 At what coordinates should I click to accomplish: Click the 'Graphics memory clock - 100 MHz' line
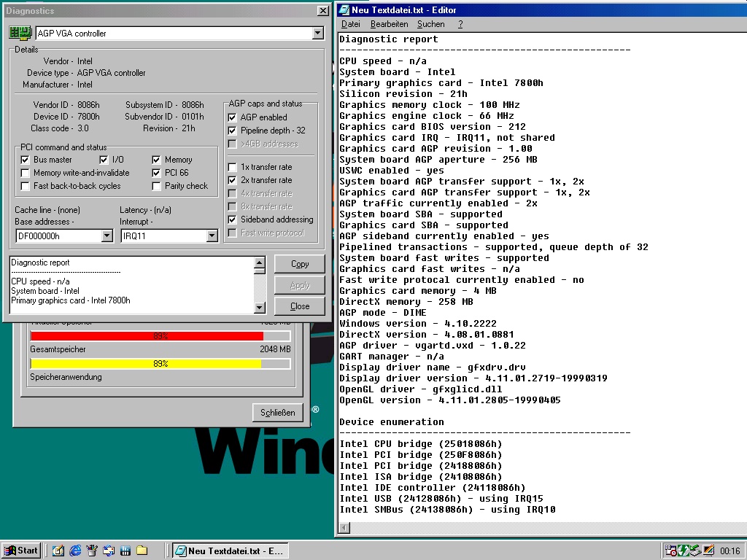pyautogui.click(x=429, y=105)
